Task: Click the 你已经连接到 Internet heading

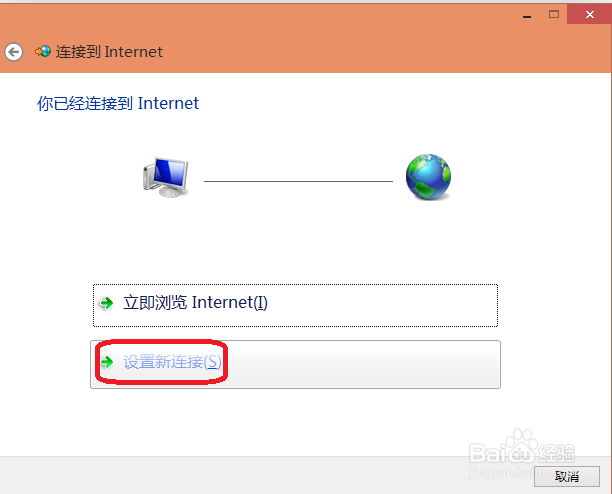Action: 118,103
